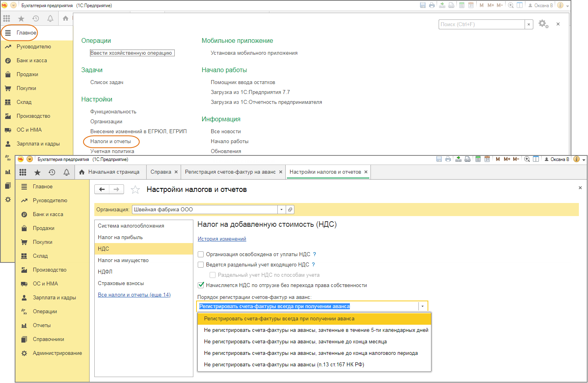Open История изменений link
The width and height of the screenshot is (588, 383).
point(222,239)
